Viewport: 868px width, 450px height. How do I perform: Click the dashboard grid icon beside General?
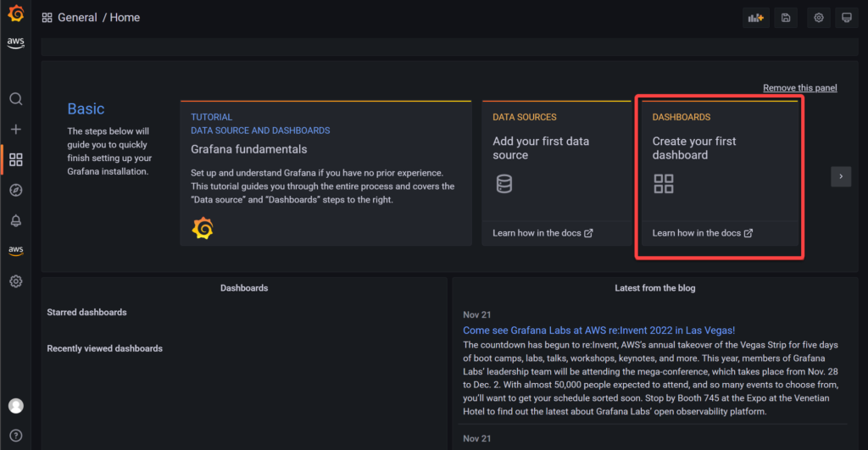[47, 18]
